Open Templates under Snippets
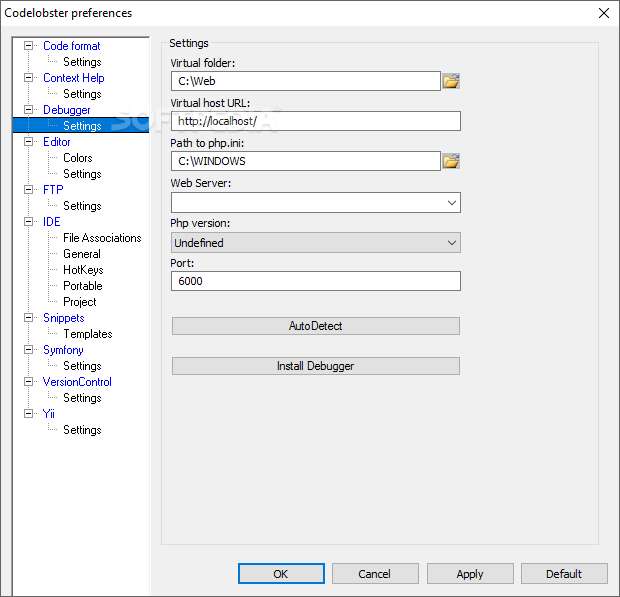Viewport: 620px width, 597px height. tap(88, 334)
